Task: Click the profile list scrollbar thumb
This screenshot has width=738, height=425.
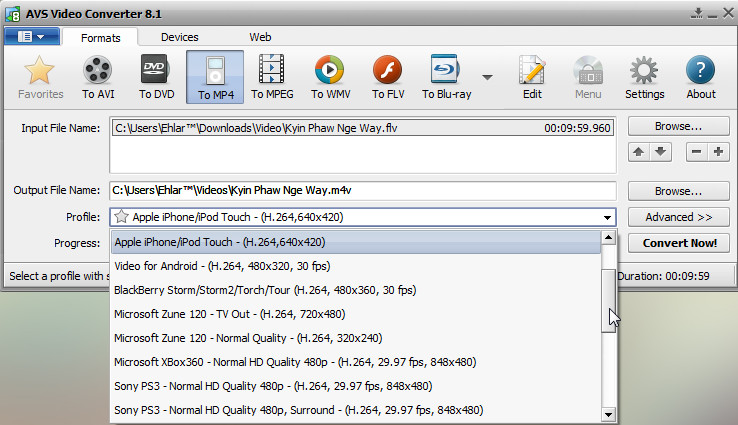Action: coord(609,300)
